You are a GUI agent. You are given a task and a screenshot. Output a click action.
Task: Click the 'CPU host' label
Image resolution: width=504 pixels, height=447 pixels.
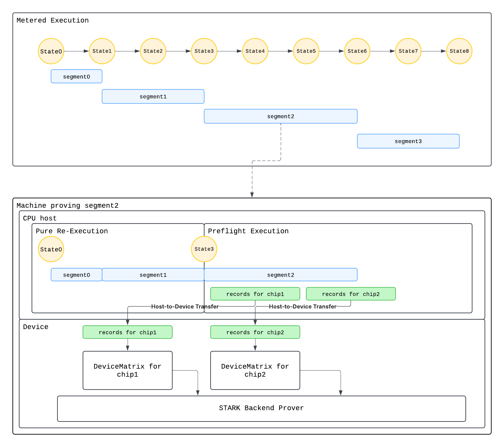coord(40,218)
